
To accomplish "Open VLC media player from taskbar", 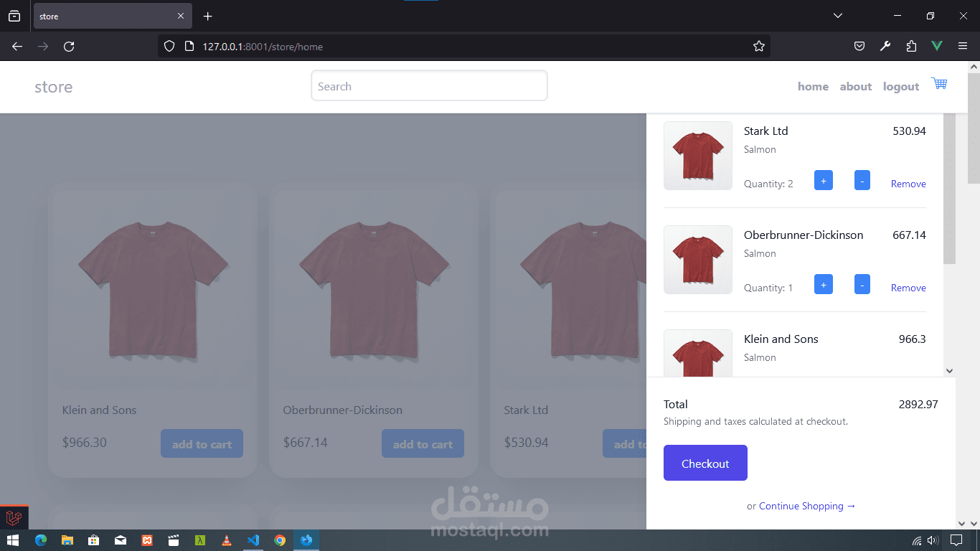I will coord(227,540).
